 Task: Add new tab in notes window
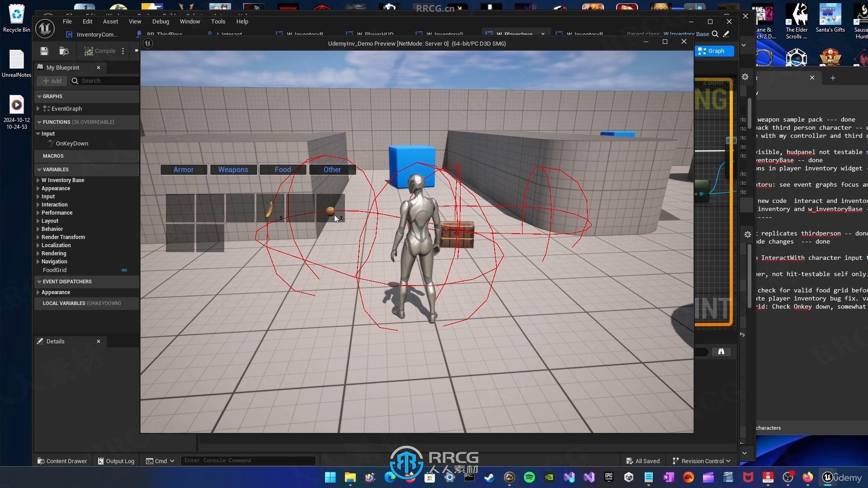click(x=833, y=78)
